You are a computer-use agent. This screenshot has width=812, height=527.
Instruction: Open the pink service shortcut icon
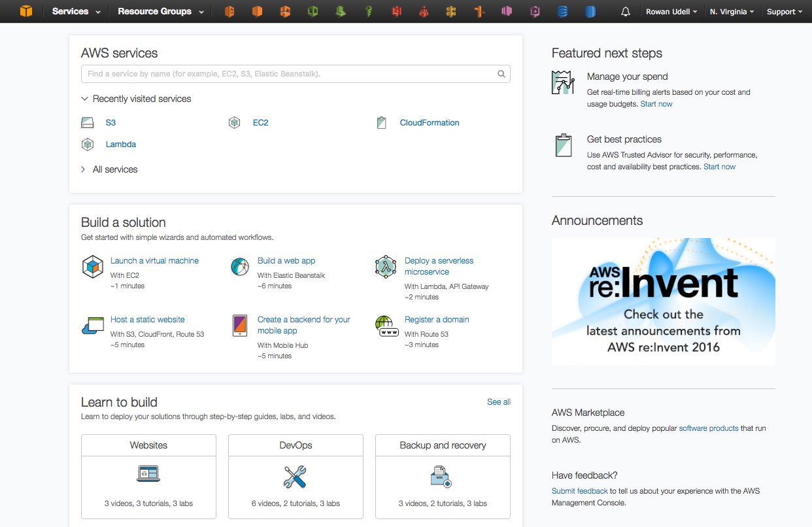[x=507, y=11]
